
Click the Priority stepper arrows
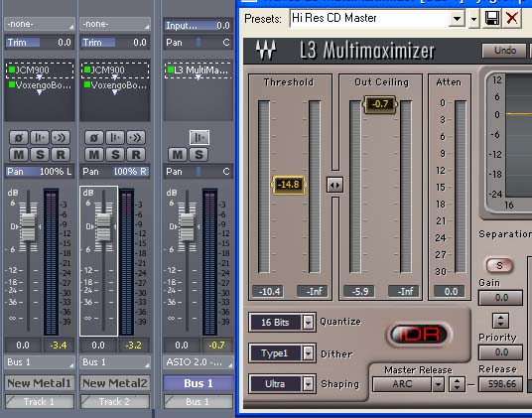[500, 321]
